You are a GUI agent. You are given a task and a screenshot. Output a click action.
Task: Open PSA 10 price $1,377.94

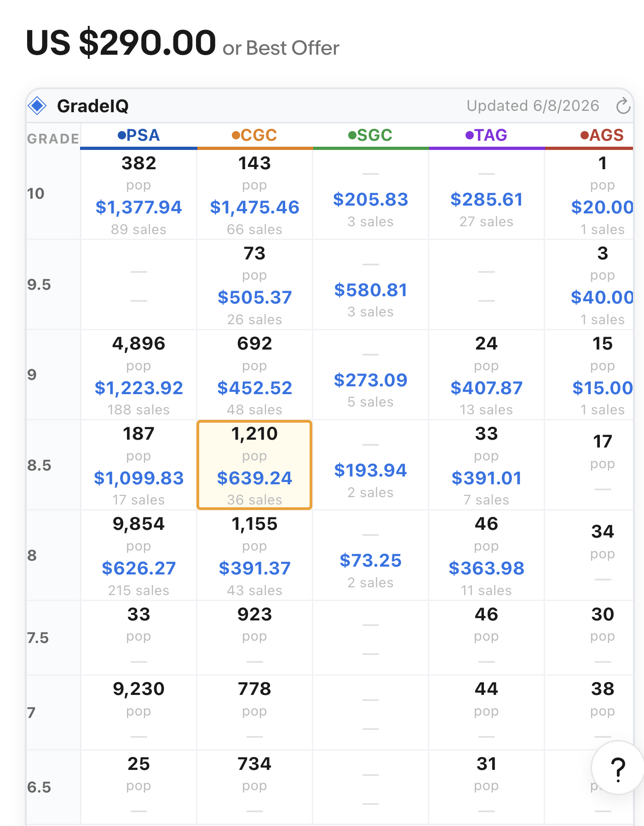point(138,207)
